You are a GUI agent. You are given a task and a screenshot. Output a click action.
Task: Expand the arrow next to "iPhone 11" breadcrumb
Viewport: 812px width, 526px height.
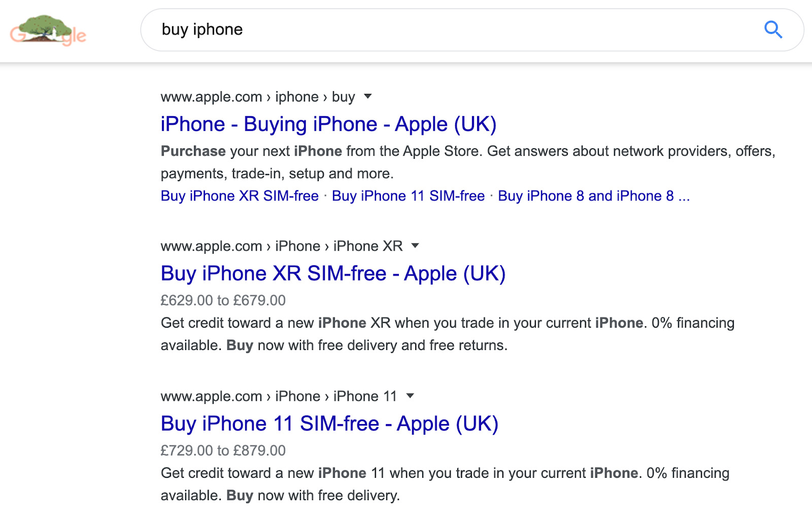pyautogui.click(x=411, y=396)
